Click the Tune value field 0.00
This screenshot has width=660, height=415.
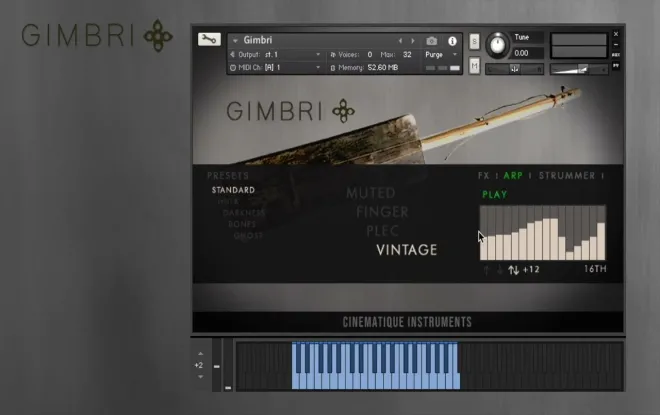(527, 53)
